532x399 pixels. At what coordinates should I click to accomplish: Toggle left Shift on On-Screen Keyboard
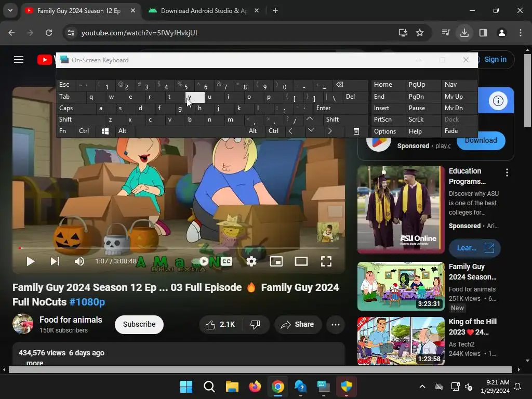point(81,119)
